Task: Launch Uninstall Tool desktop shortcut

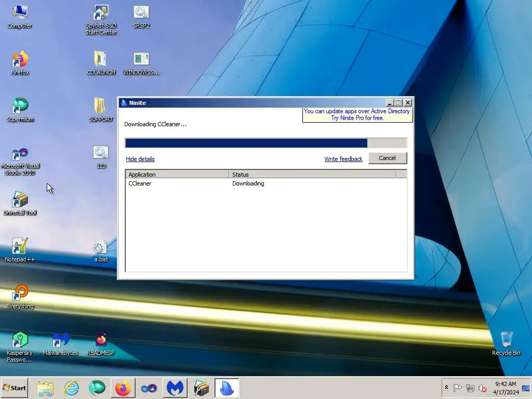Action: 20,204
